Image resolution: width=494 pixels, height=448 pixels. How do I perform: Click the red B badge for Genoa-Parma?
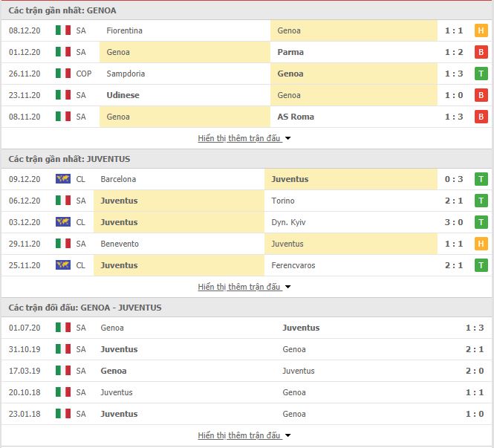481,52
